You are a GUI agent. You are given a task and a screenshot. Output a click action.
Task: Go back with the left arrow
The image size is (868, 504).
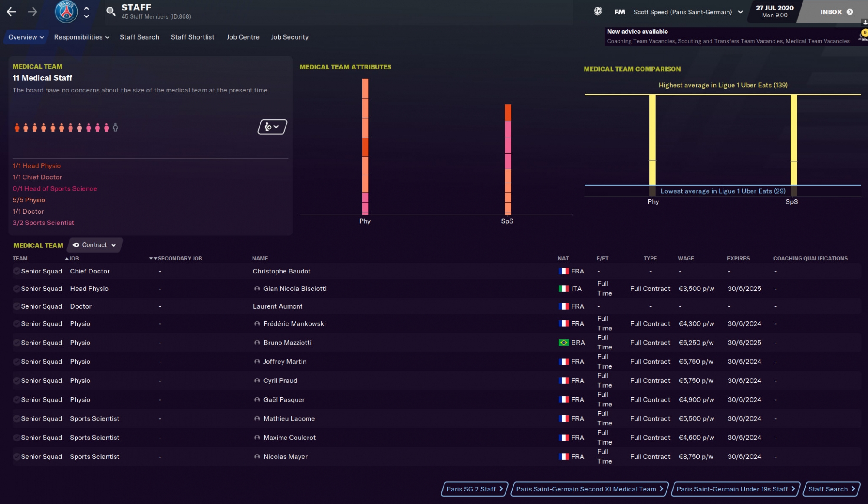pos(11,12)
